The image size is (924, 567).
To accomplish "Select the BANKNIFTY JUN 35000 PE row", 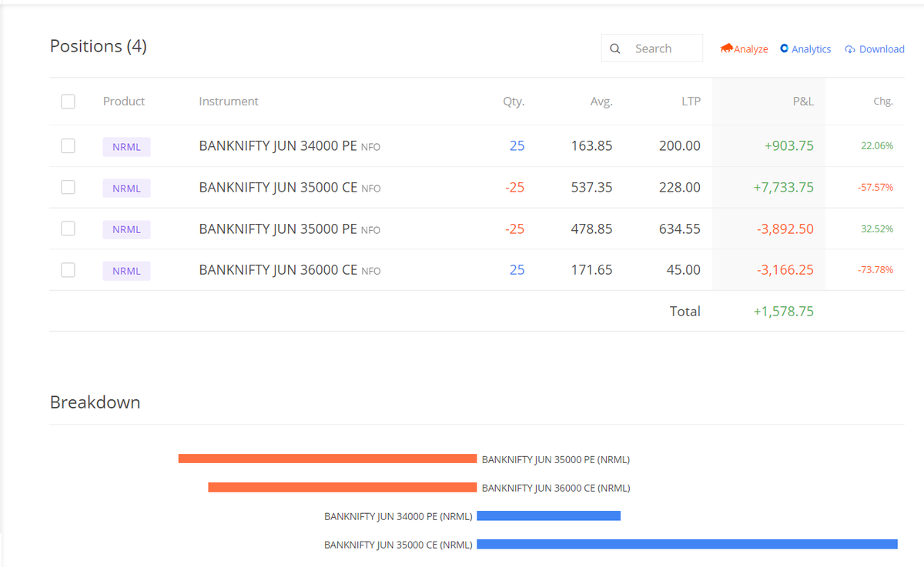I will coord(68,228).
